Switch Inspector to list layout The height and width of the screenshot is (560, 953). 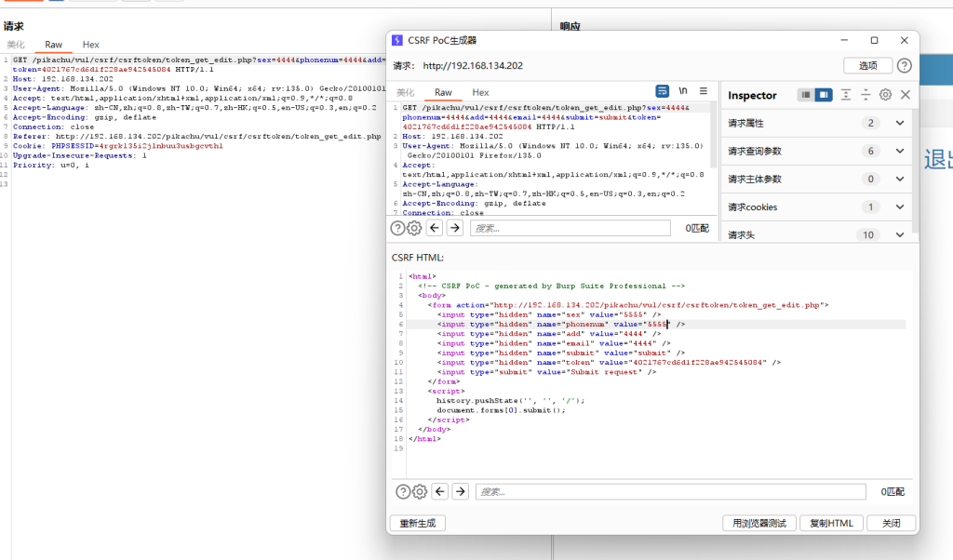805,95
